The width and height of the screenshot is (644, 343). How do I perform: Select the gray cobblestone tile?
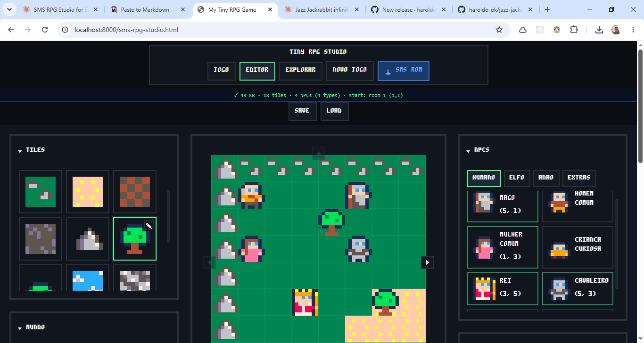coord(135,278)
